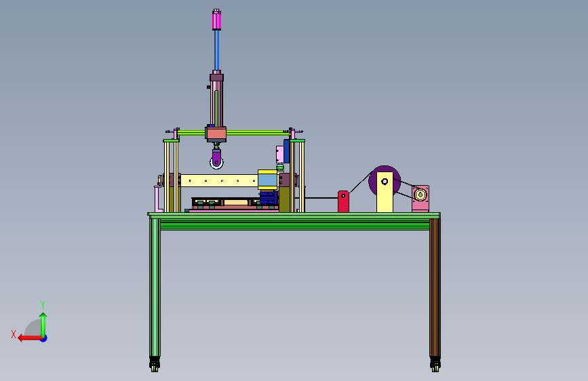
Task: Select the dark blue motor block
Action: tap(269, 198)
